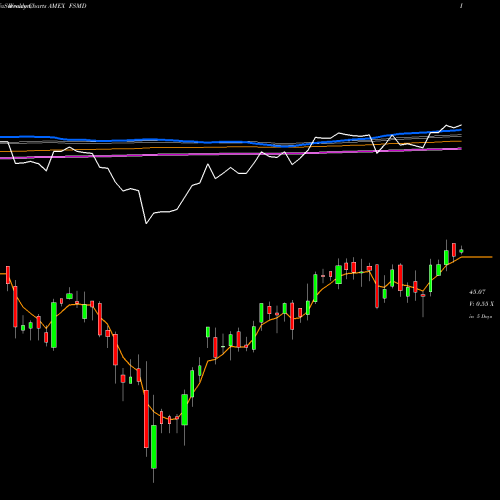This screenshot has height=500, width=500.
Task: Click the lowest point of white indicator line
Action: click(146, 223)
